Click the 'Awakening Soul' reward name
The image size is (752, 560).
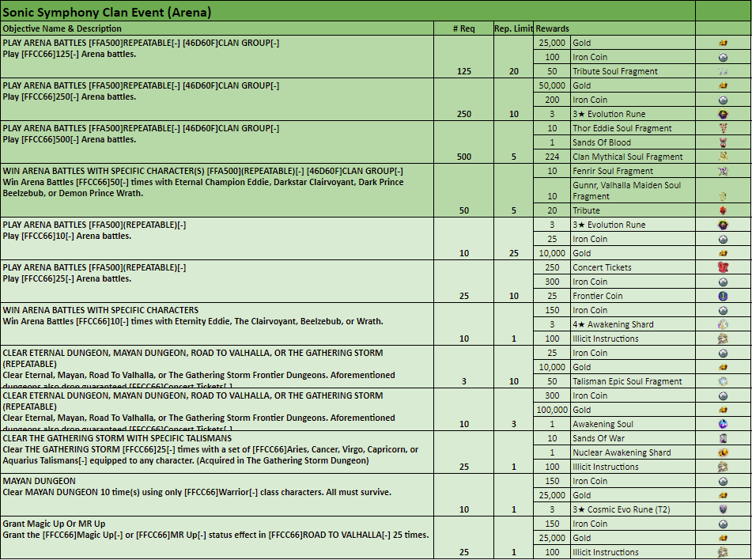(603, 424)
